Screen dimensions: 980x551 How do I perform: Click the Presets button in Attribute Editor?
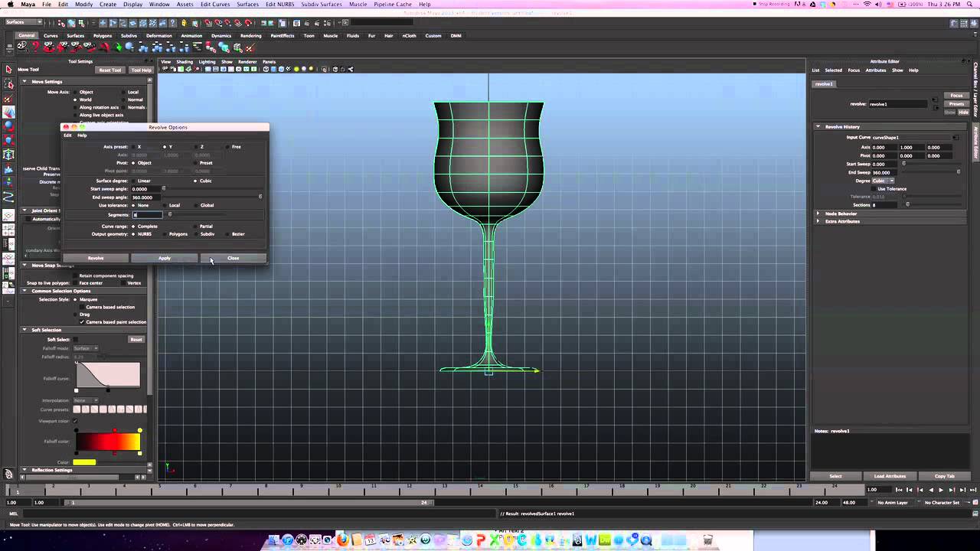pyautogui.click(x=956, y=103)
